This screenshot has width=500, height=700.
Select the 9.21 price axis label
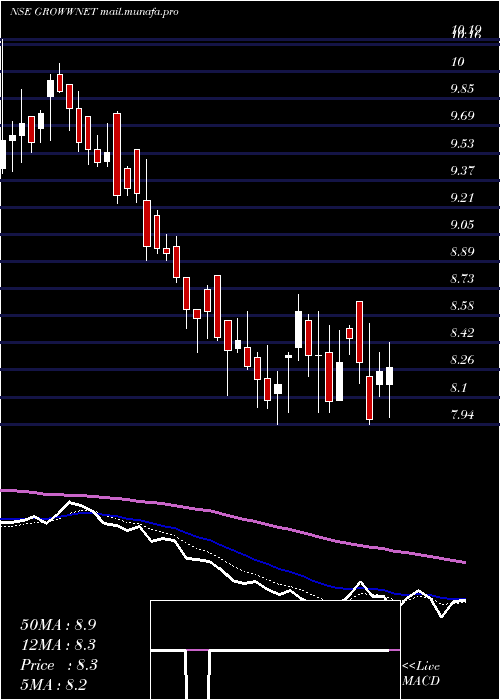point(462,197)
